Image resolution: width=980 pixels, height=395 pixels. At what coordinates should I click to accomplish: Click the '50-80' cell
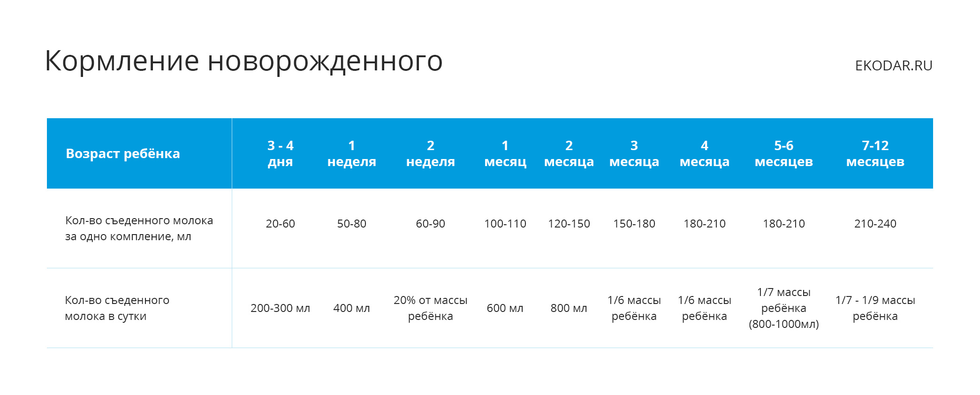(x=352, y=224)
